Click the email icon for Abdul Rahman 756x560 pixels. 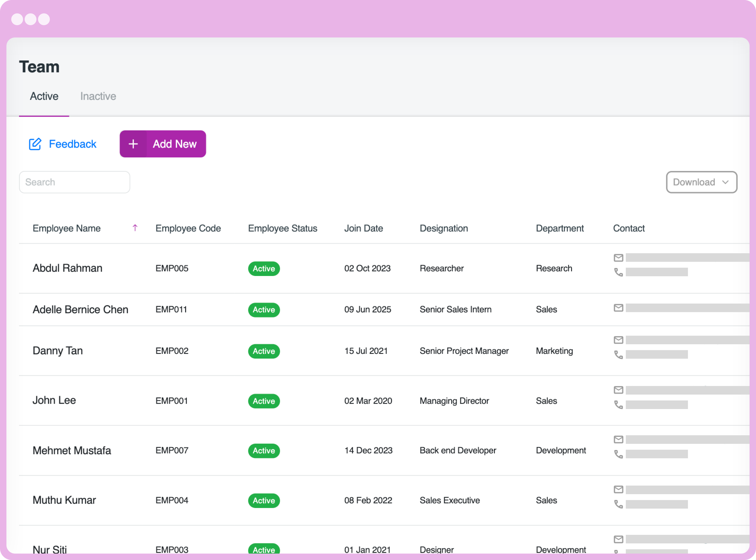618,258
